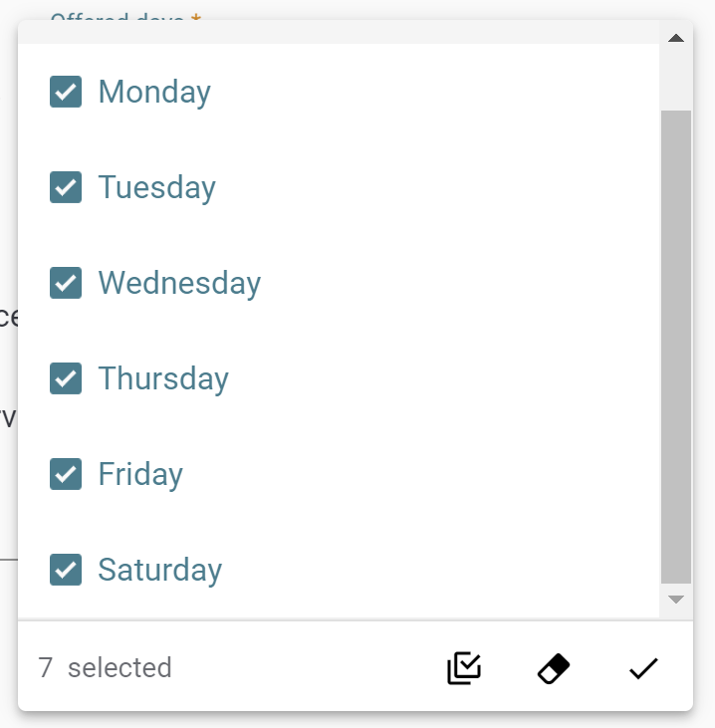The image size is (715, 728).
Task: Pick the Friday label in the list
Action: [x=140, y=475]
